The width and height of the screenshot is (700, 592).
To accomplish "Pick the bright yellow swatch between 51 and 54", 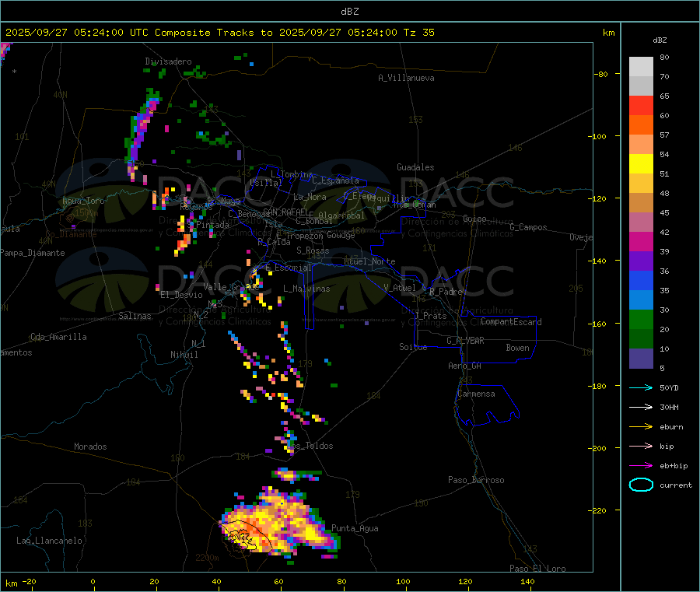I will (641, 164).
